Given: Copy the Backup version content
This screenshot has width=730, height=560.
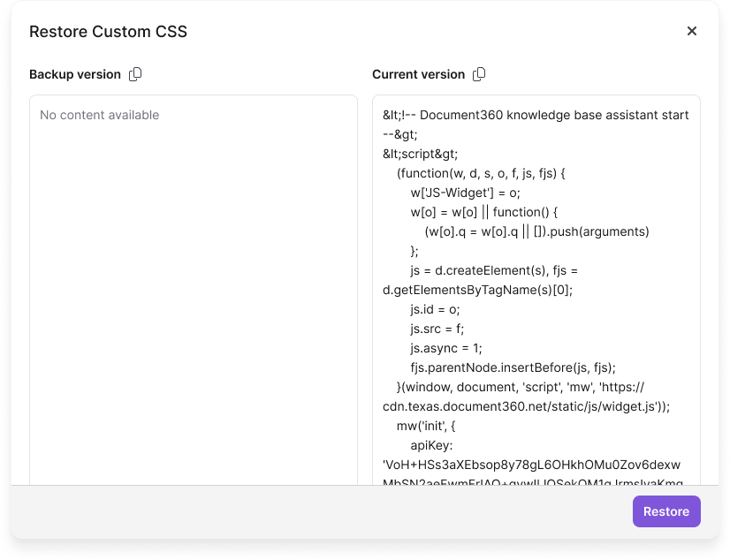Looking at the screenshot, I should (x=135, y=74).
